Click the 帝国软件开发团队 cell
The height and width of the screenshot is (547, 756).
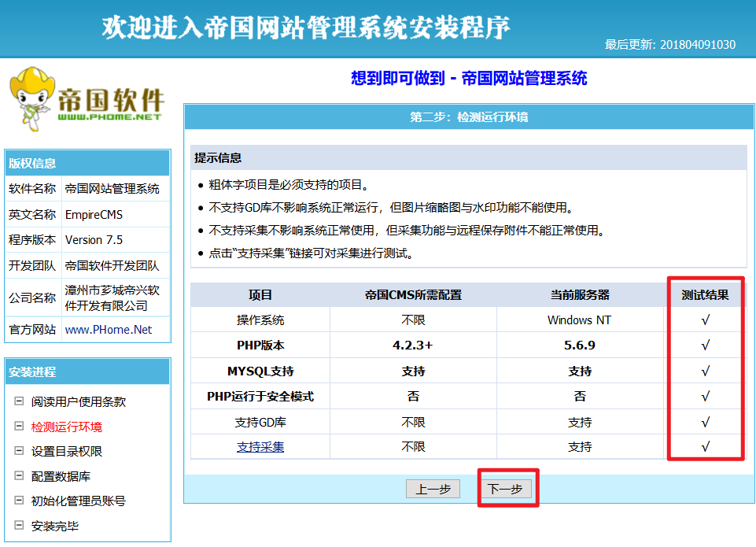[116, 266]
